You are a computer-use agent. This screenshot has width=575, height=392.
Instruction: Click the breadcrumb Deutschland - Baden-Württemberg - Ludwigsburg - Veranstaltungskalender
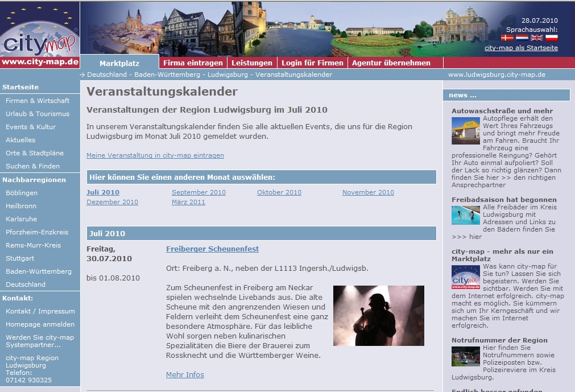click(x=209, y=75)
